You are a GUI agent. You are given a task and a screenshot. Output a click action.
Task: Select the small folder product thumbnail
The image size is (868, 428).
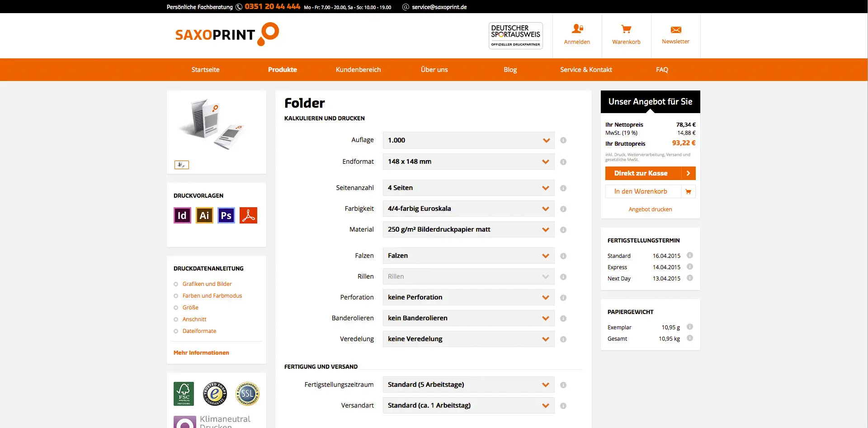[x=181, y=165]
